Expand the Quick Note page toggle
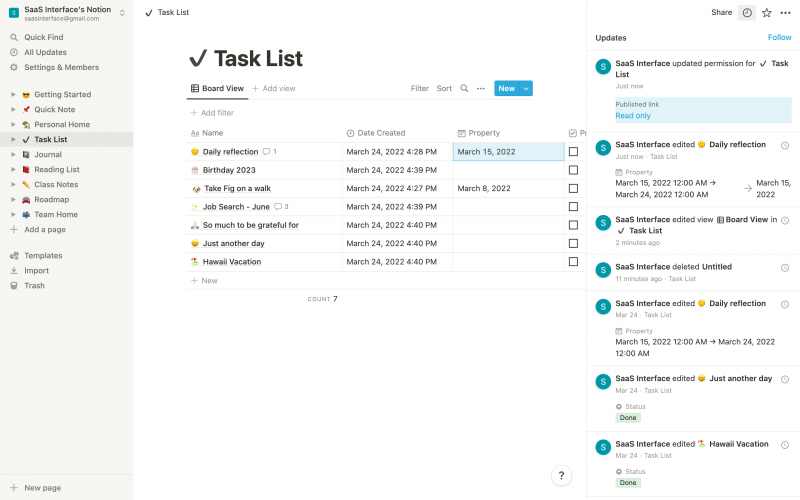 point(13,109)
